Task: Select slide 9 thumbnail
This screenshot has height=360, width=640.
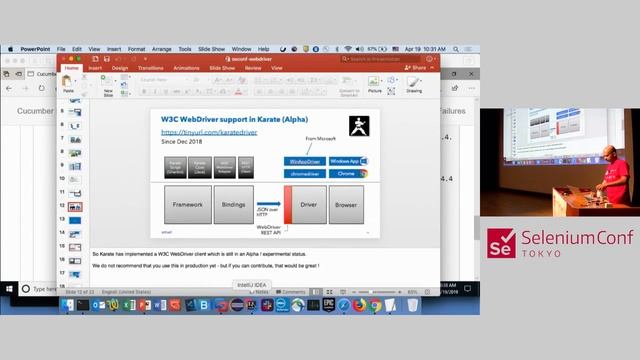Action: click(75, 167)
